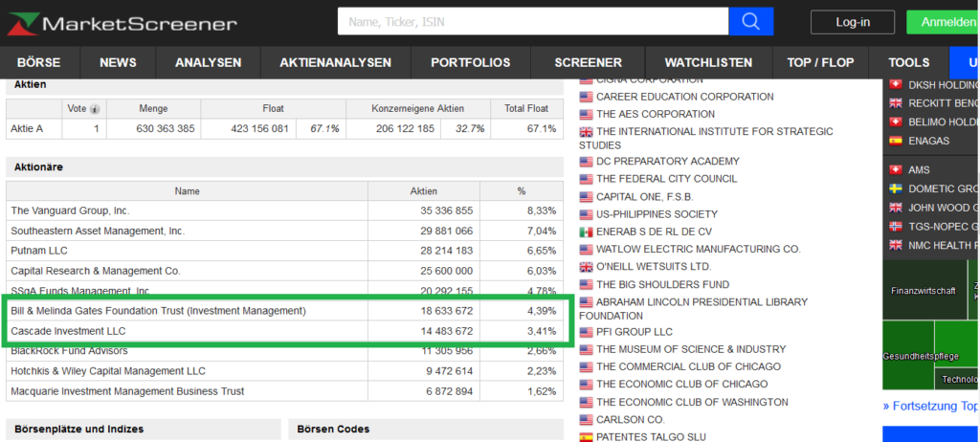Open THE ECONOMIC CLUB OF WASHINGTON
The height and width of the screenshot is (442, 980).
pyautogui.click(x=692, y=402)
